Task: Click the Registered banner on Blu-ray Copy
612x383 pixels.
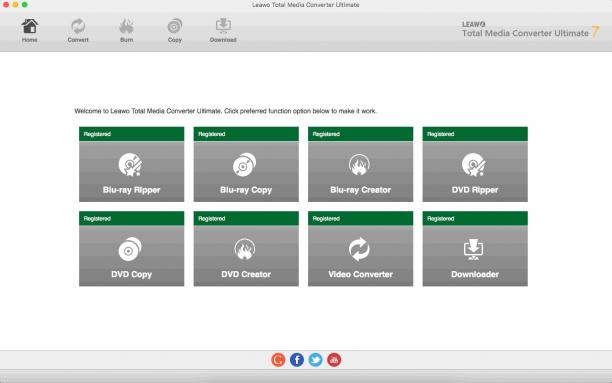Action: coord(246,134)
